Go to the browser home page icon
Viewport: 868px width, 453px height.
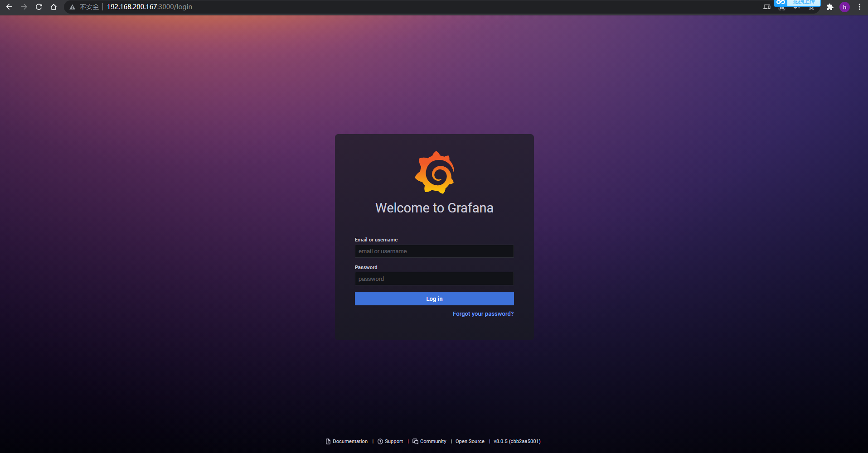coord(53,7)
